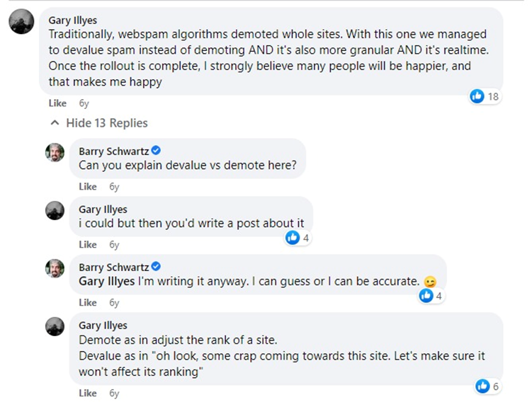This screenshot has height=402, width=532.
Task: Click Gary Illyes avatar on the 'Demote as in' reply
Action: (x=55, y=326)
